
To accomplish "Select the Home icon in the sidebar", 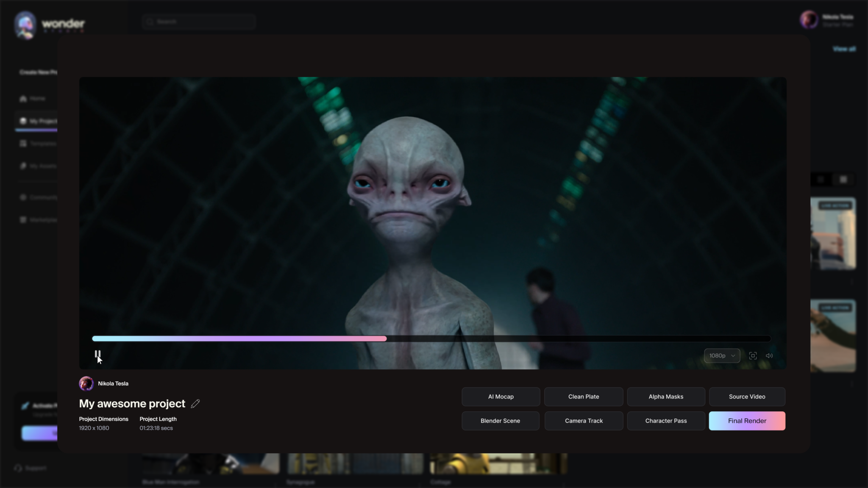I will tap(23, 98).
